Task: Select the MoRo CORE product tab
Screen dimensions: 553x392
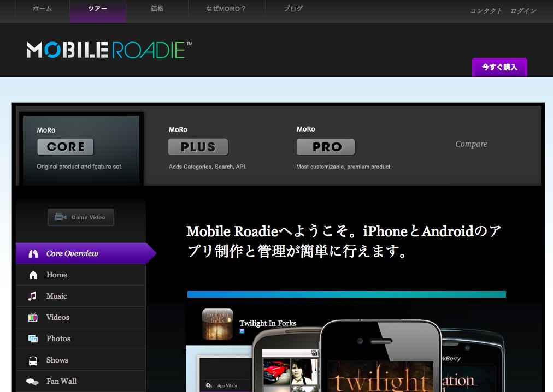Action: [x=81, y=150]
